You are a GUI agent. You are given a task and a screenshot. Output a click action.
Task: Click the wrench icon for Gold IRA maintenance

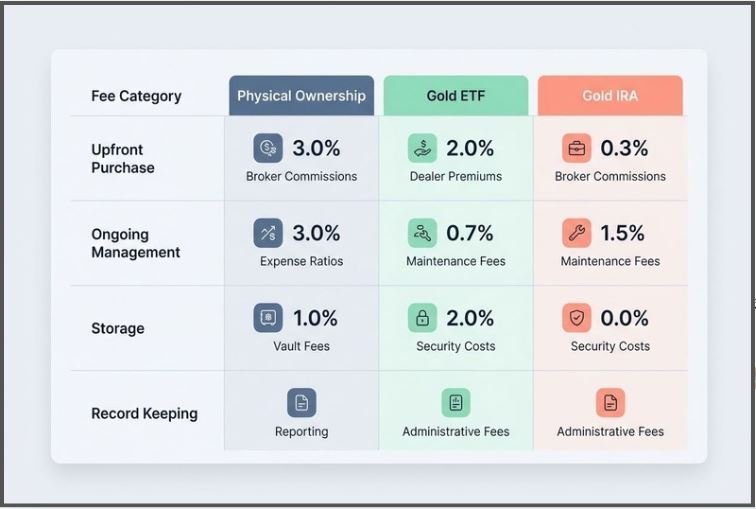(x=577, y=233)
